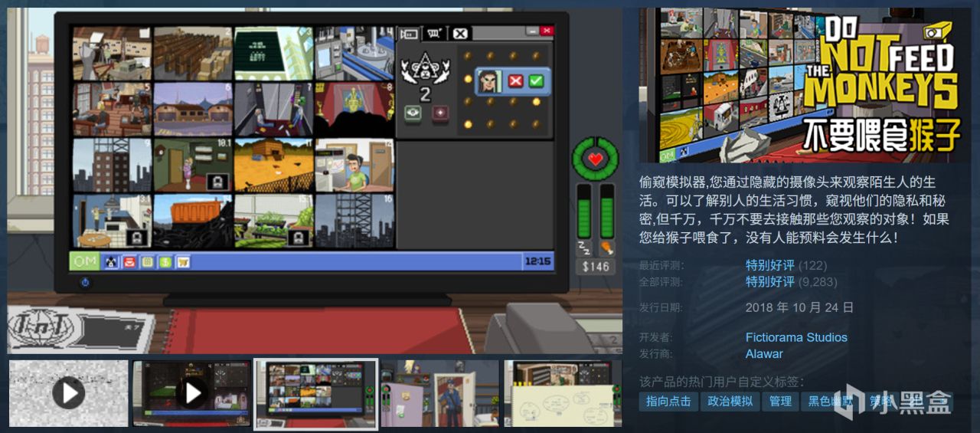The image size is (980, 433).
Task: Play the first static-noise video thumbnail
Action: click(x=69, y=393)
